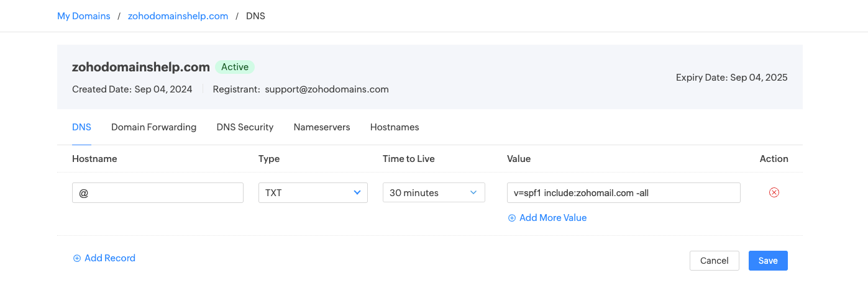The image size is (868, 301).
Task: Save the DNS record
Action: coord(768,261)
